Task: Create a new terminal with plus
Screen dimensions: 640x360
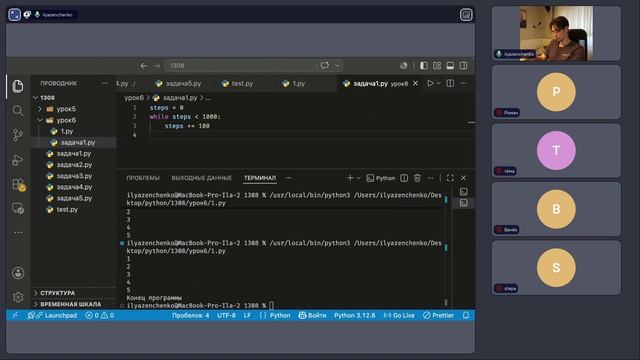Action: pyautogui.click(x=350, y=178)
